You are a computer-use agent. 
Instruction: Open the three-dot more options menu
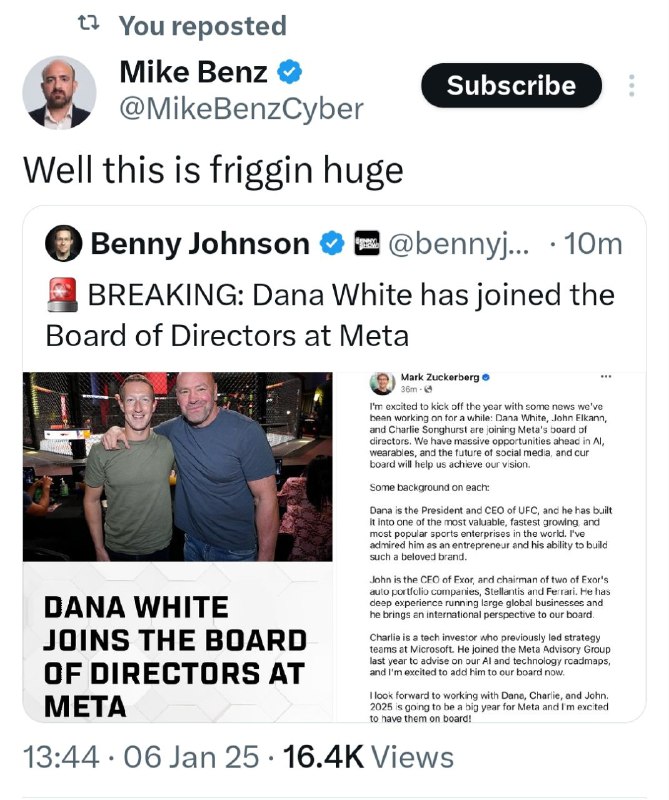click(631, 85)
